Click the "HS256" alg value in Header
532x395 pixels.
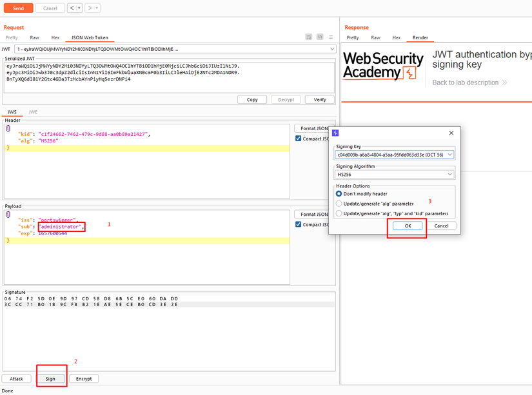pyautogui.click(x=48, y=140)
